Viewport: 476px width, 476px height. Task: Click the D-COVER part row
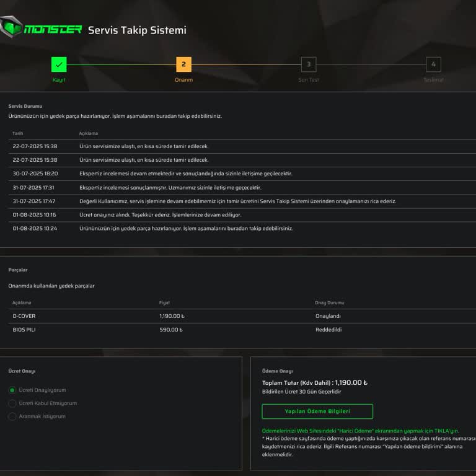24,316
